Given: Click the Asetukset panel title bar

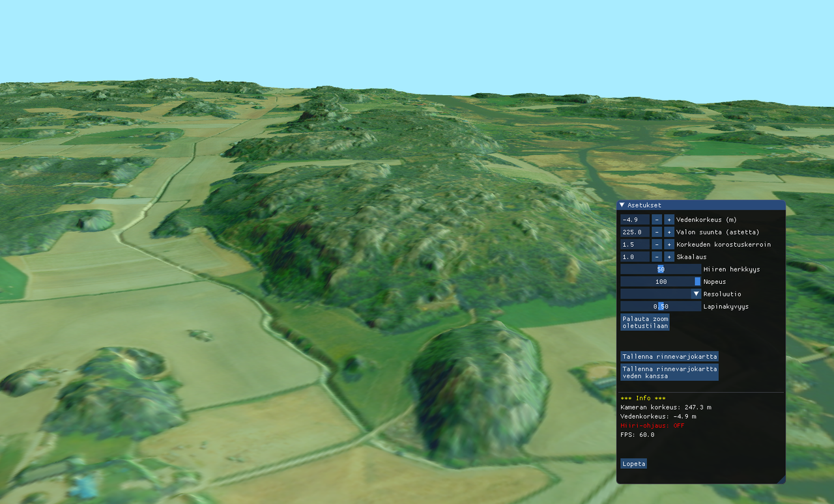Looking at the screenshot, I should tap(700, 205).
